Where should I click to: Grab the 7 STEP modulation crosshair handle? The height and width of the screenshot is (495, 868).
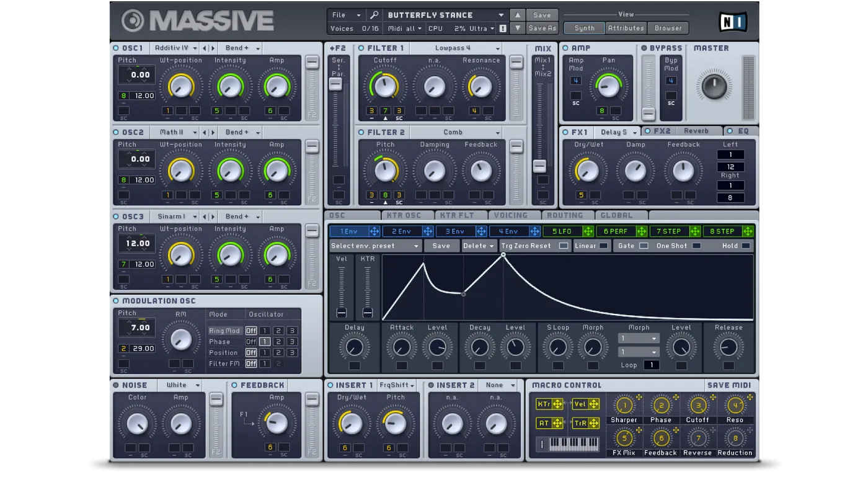click(x=694, y=231)
